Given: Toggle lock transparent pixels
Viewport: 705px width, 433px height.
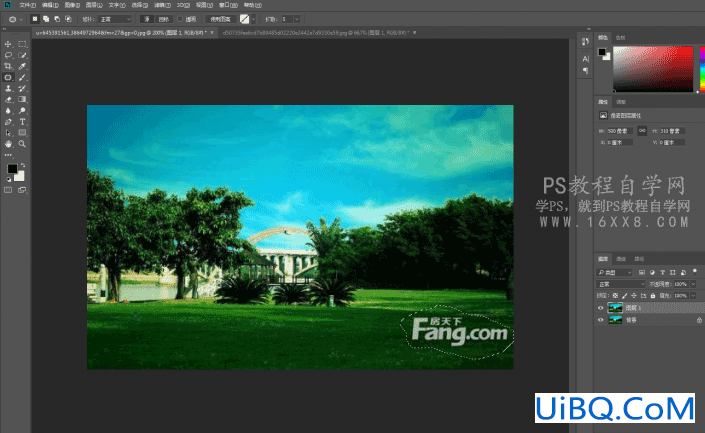Looking at the screenshot, I should [x=616, y=296].
